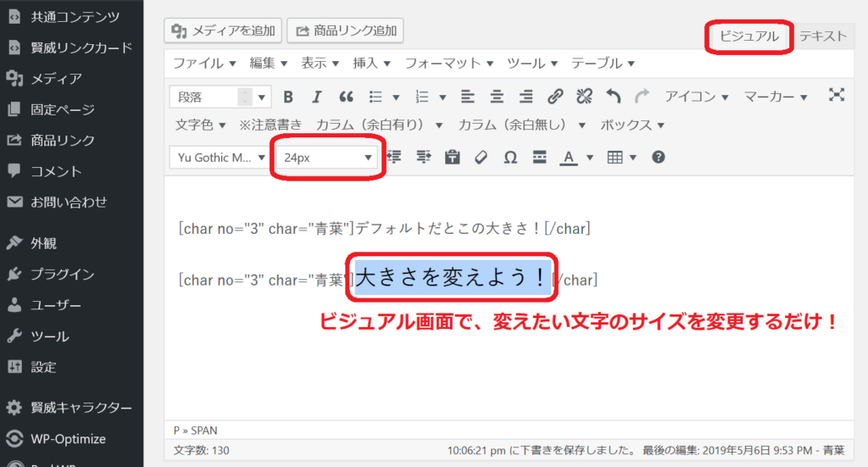The width and height of the screenshot is (868, 467).
Task: Insert special character Omega icon
Action: (x=510, y=158)
